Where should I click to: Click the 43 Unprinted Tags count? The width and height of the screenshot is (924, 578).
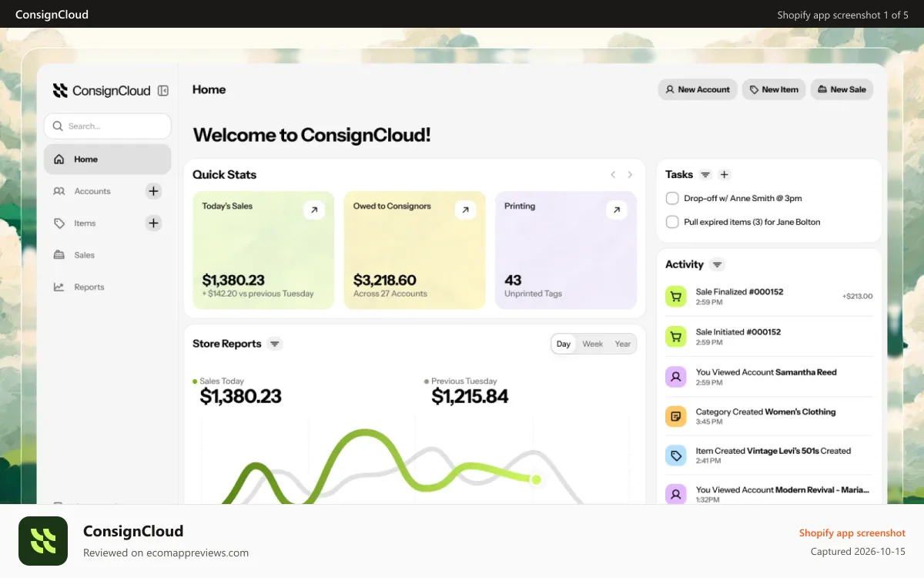point(513,281)
